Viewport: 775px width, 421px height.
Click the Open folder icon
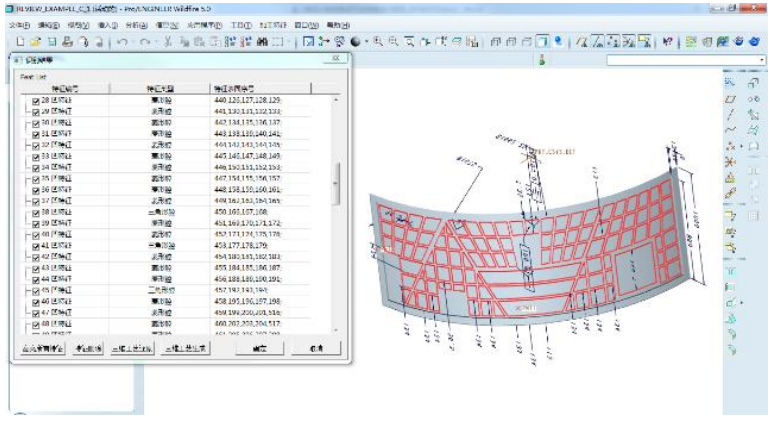coord(35,42)
